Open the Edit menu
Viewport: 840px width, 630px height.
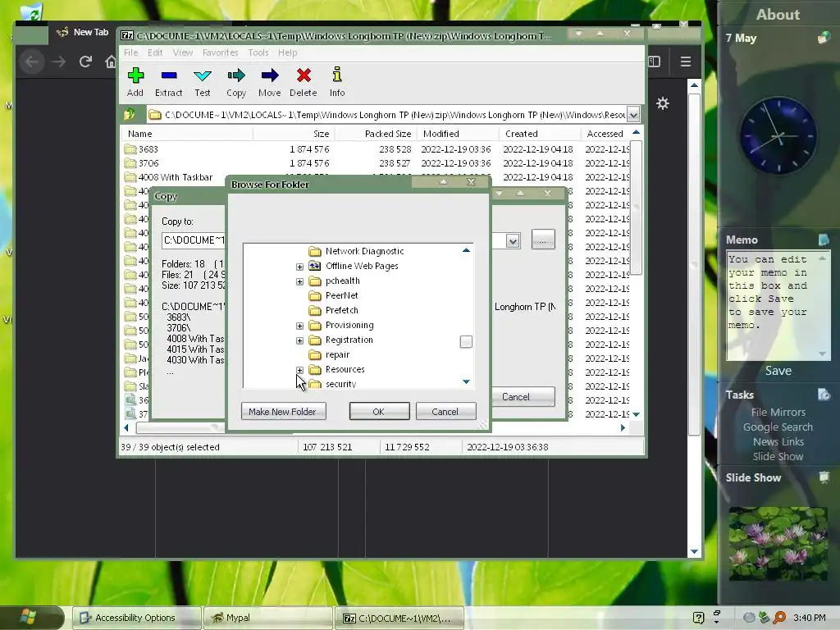(x=155, y=52)
